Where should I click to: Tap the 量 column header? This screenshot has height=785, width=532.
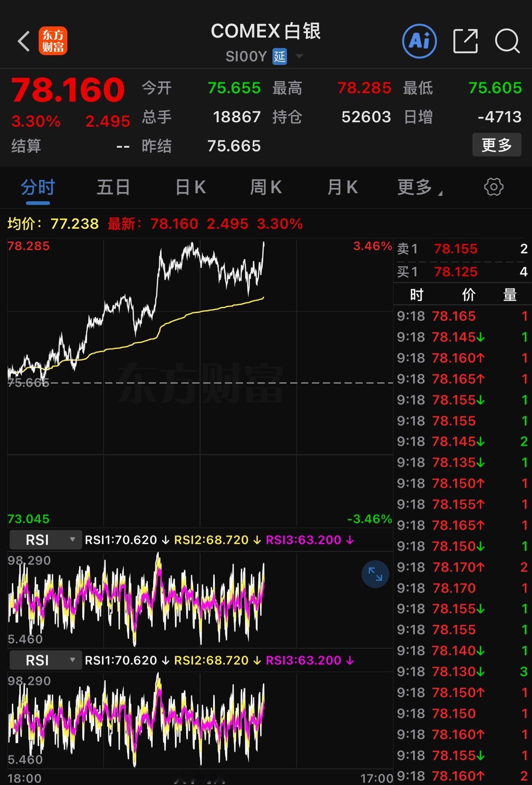[x=510, y=295]
